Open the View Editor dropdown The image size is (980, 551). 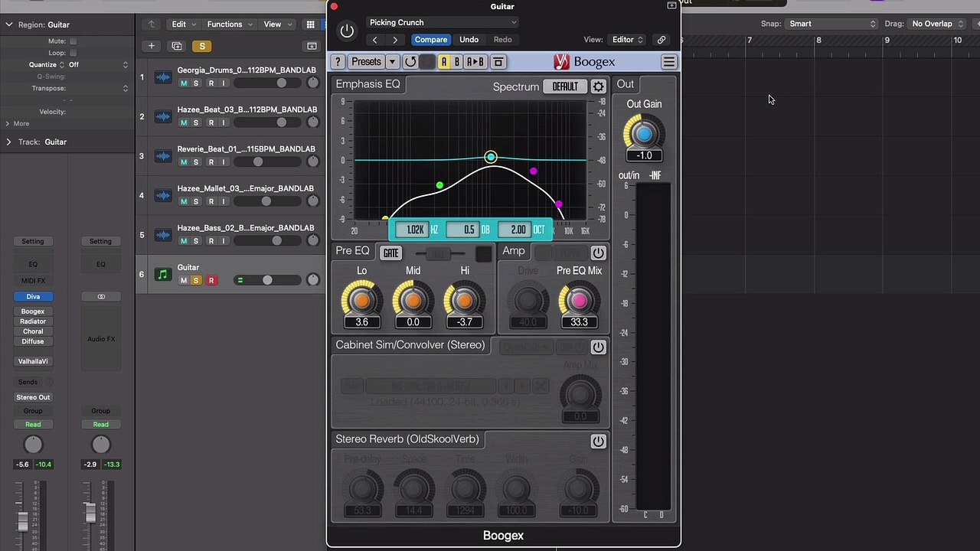tap(627, 40)
